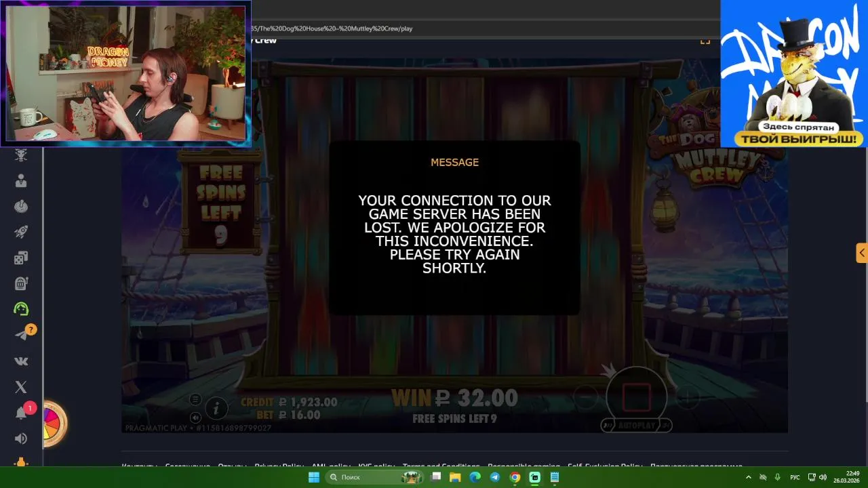Click the CREDIT ₽ 1,923.00 value
The width and height of the screenshot is (868, 488).
pyautogui.click(x=289, y=402)
